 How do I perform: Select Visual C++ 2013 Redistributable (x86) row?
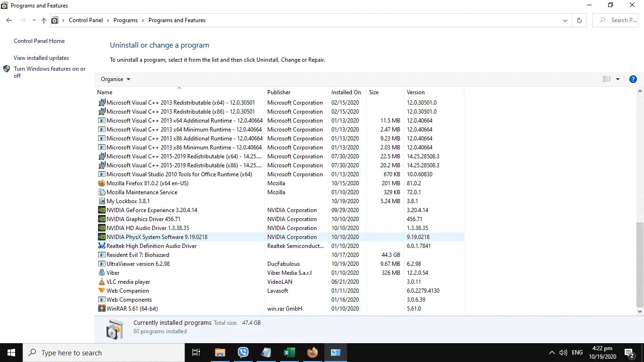point(281,112)
